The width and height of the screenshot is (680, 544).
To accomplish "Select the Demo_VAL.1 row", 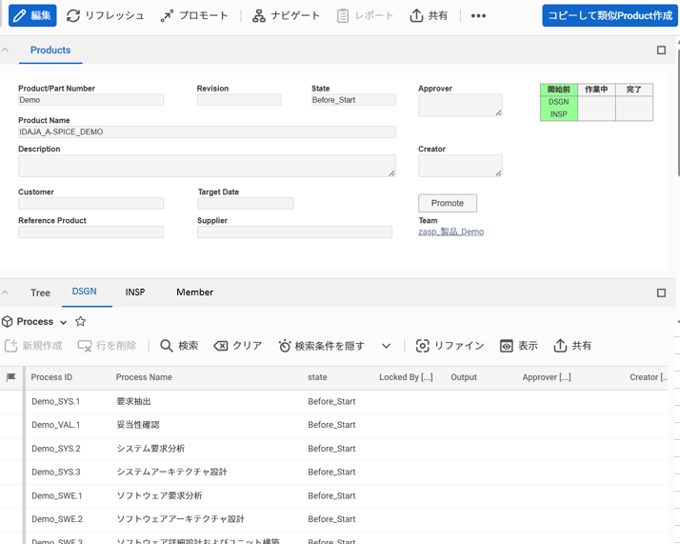I will pyautogui.click(x=334, y=425).
